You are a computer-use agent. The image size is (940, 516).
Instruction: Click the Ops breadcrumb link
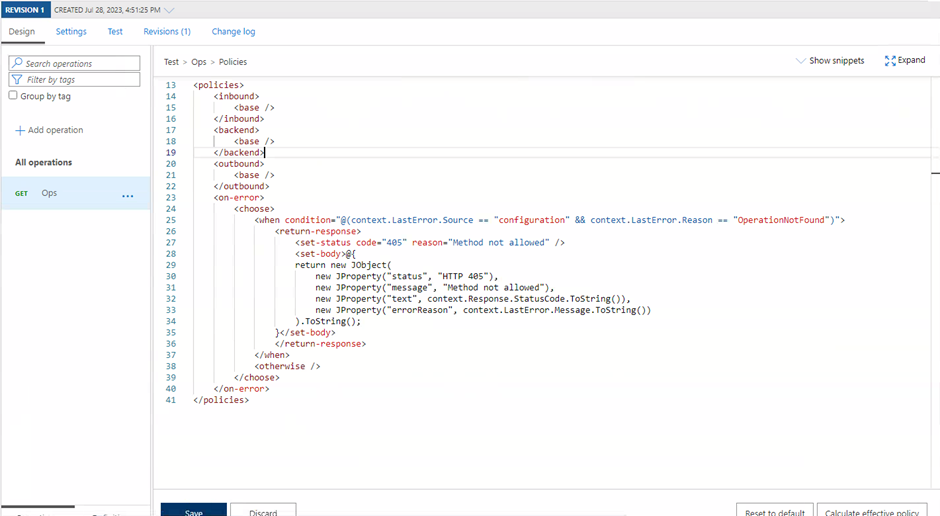click(198, 62)
